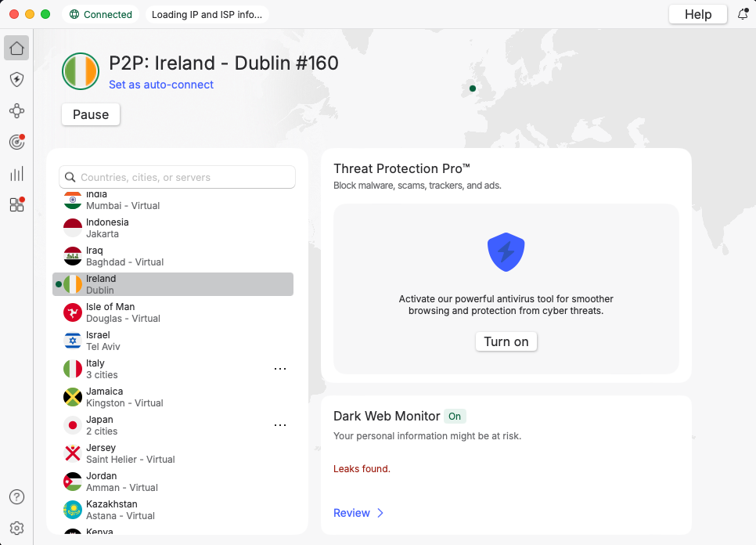This screenshot has height=545, width=756.
Task: Expand Italy cities with three dots
Action: pos(280,369)
